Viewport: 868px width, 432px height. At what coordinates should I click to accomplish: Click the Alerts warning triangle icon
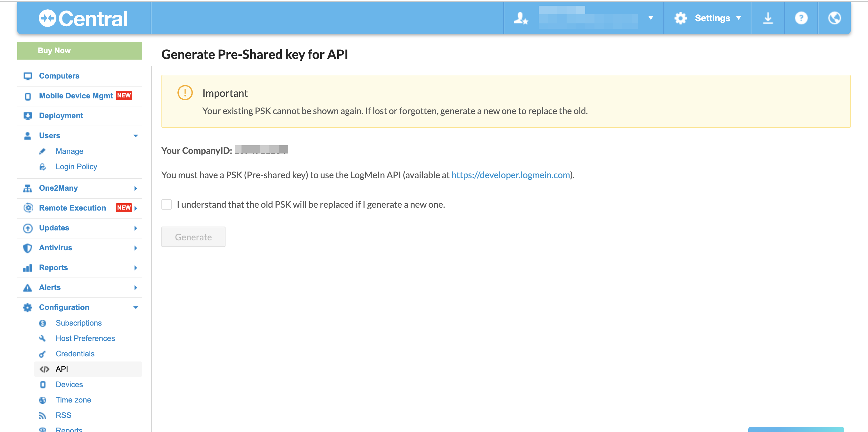click(28, 288)
